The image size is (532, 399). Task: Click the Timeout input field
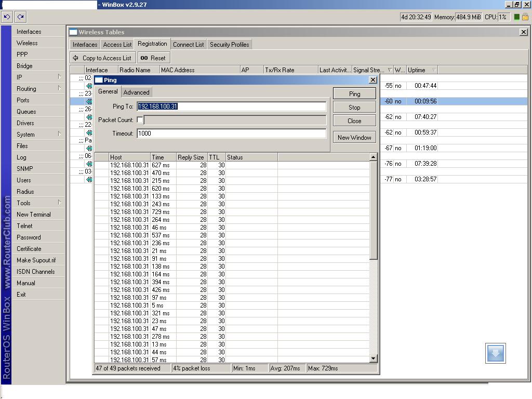click(232, 134)
